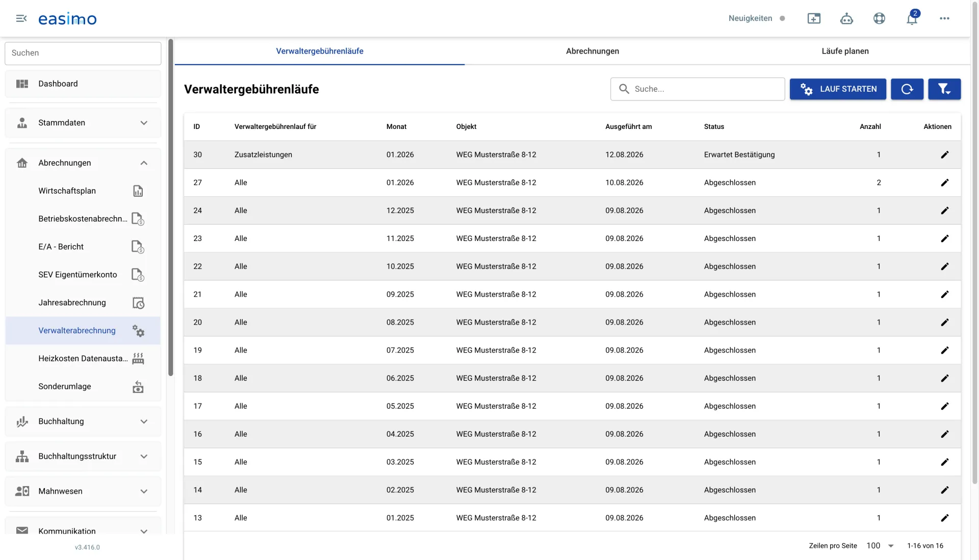This screenshot has width=979, height=560.
Task: Click the Zusatzleistungen cell in row 30
Action: coord(263,155)
